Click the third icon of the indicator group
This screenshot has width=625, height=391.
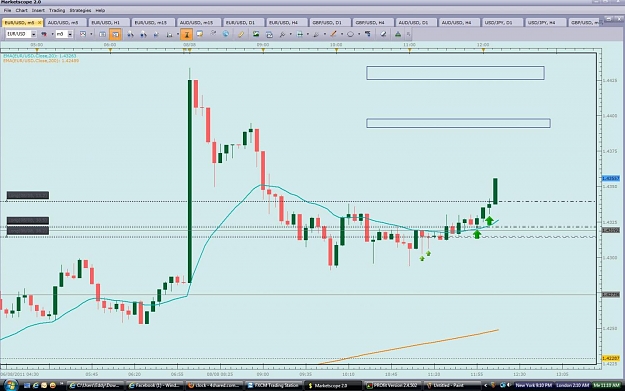point(156,34)
